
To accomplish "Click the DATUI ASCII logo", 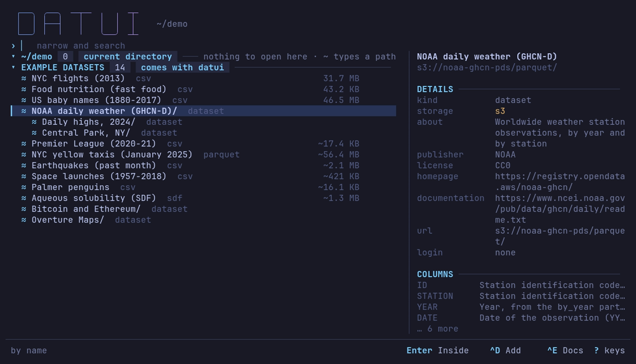I will [79, 24].
